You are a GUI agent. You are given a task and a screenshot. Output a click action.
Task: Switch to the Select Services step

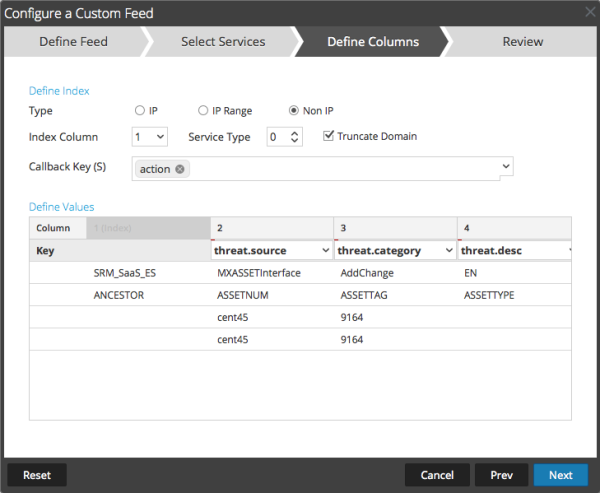(x=222, y=42)
